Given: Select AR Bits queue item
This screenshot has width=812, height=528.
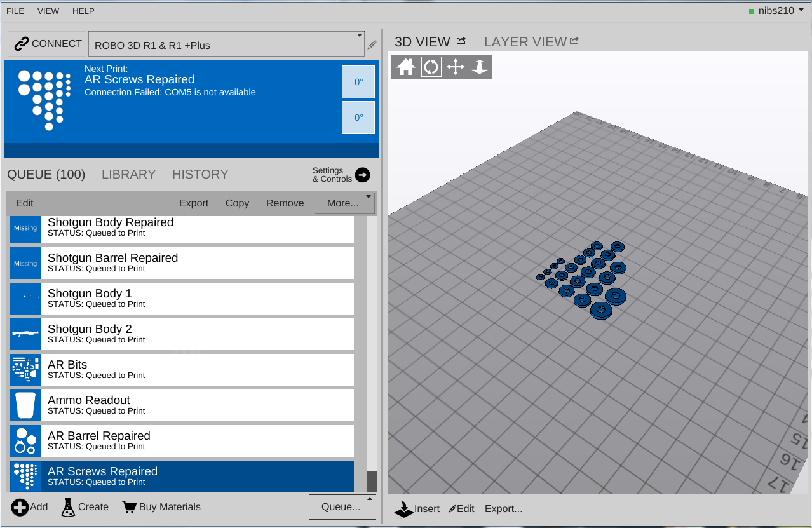Looking at the screenshot, I should [182, 369].
